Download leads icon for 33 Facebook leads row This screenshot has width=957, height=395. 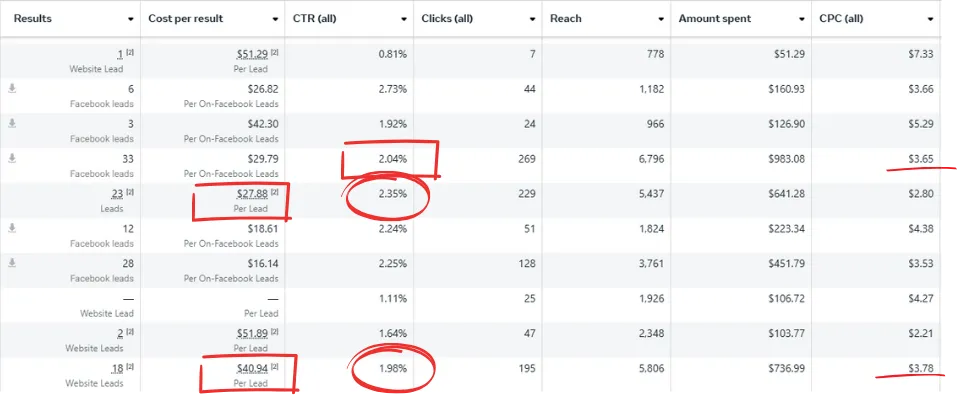pyautogui.click(x=12, y=159)
